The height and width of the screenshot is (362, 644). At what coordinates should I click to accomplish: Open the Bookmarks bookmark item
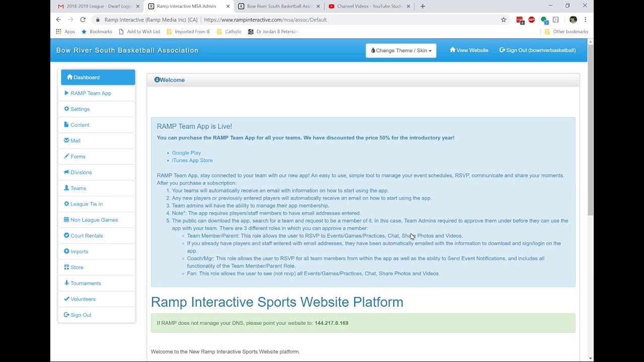pos(97,32)
